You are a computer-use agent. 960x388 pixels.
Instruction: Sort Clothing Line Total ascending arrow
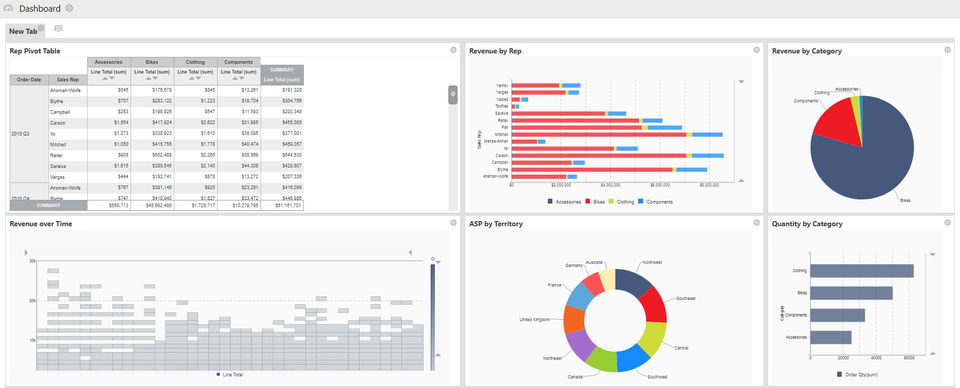[192, 78]
